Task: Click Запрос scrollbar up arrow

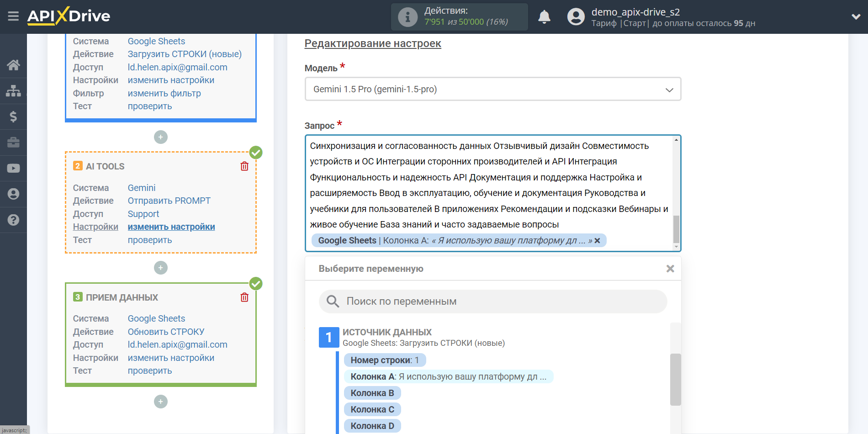Action: point(676,140)
